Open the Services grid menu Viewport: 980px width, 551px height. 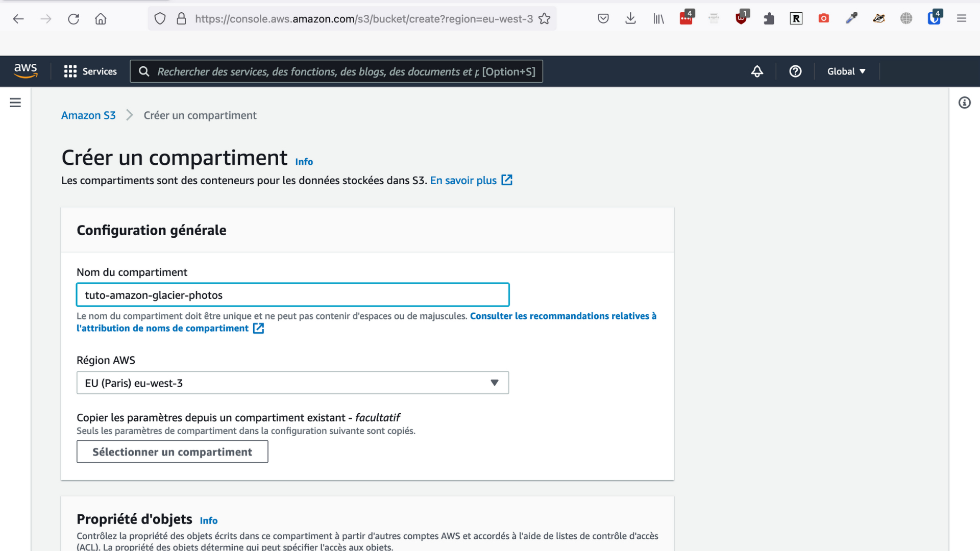[90, 71]
